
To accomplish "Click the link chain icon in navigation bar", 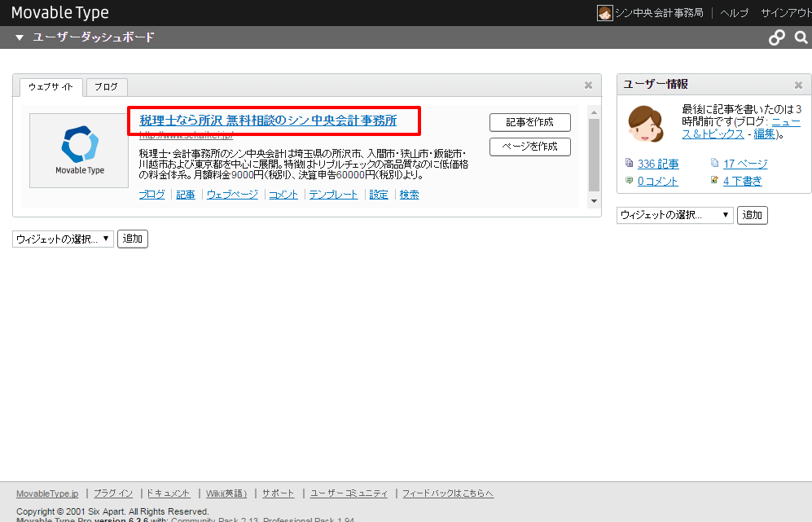I will (x=776, y=37).
